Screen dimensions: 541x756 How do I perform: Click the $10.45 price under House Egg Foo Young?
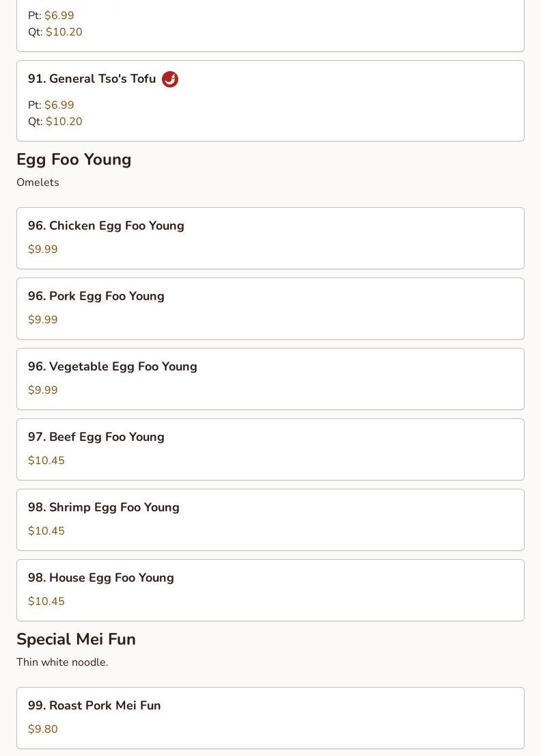(46, 602)
